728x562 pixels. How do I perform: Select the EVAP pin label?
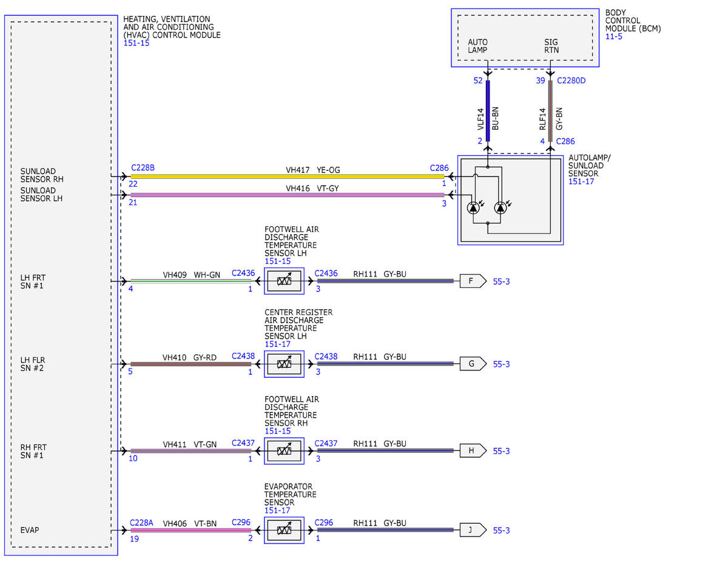coord(30,530)
